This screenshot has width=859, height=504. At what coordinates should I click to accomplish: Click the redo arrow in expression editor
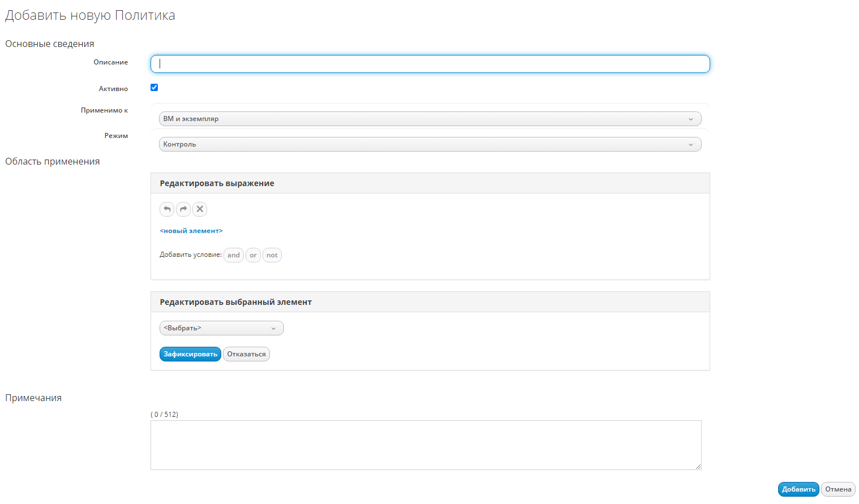click(183, 209)
